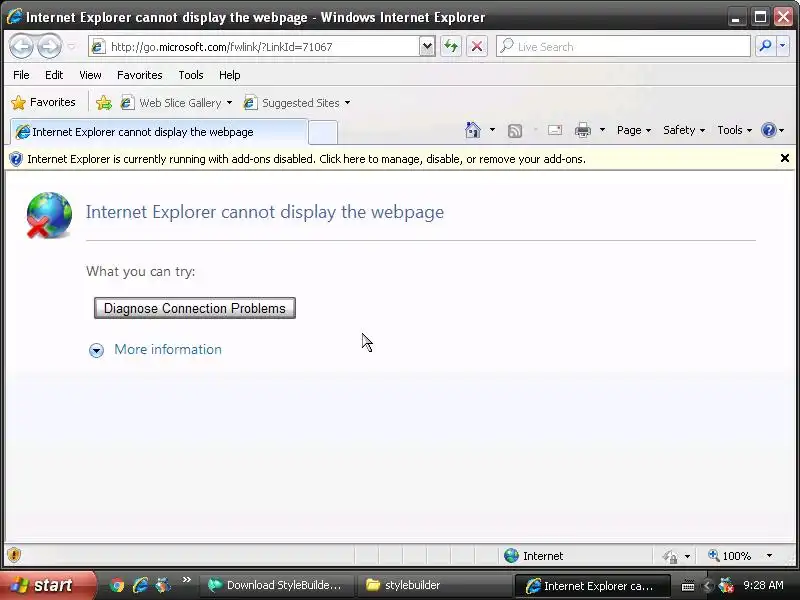Switch to Download StyleBuilder taskbar window
Viewport: 800px width, 600px height.
275,585
